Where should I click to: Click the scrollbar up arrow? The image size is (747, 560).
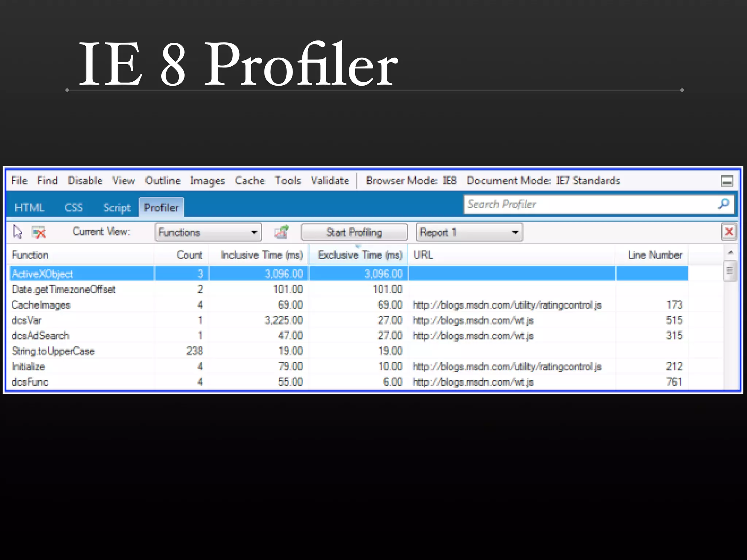click(x=730, y=253)
